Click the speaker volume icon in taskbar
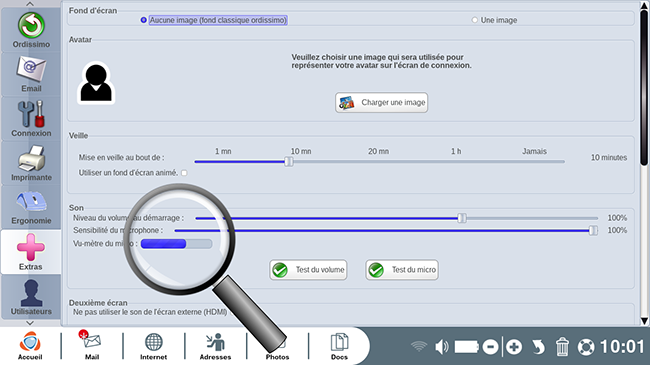The width and height of the screenshot is (650, 365). [441, 347]
